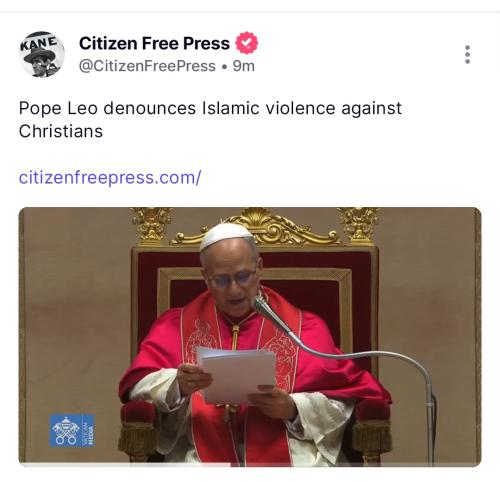
Task: Click the white skullcap in the video frame
Action: coord(226,236)
